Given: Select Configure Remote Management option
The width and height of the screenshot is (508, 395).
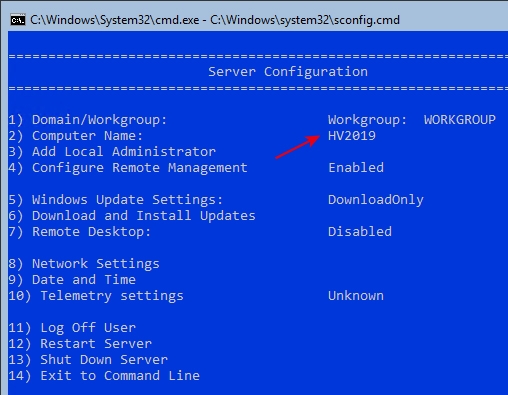Looking at the screenshot, I should pyautogui.click(x=128, y=168).
